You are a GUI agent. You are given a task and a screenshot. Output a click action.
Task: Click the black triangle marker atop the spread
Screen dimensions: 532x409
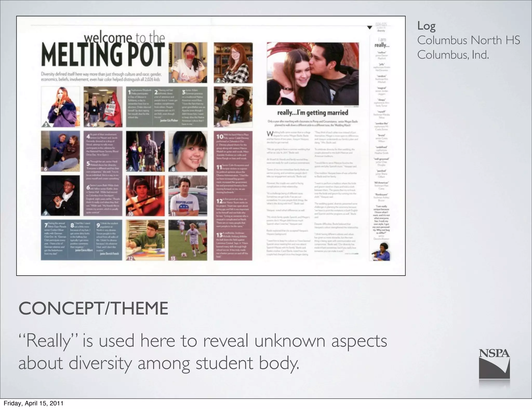point(370,27)
